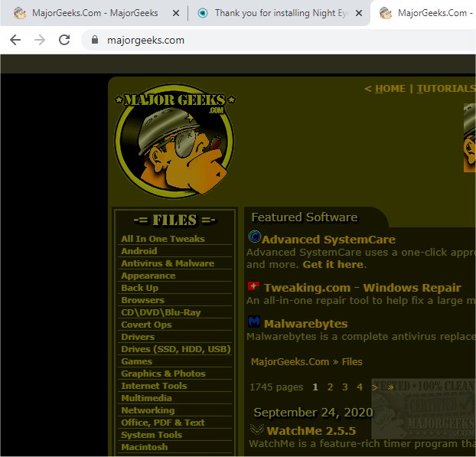The image size is (476, 457).
Task: Open Advanced SystemCare title link
Action: tap(328, 240)
